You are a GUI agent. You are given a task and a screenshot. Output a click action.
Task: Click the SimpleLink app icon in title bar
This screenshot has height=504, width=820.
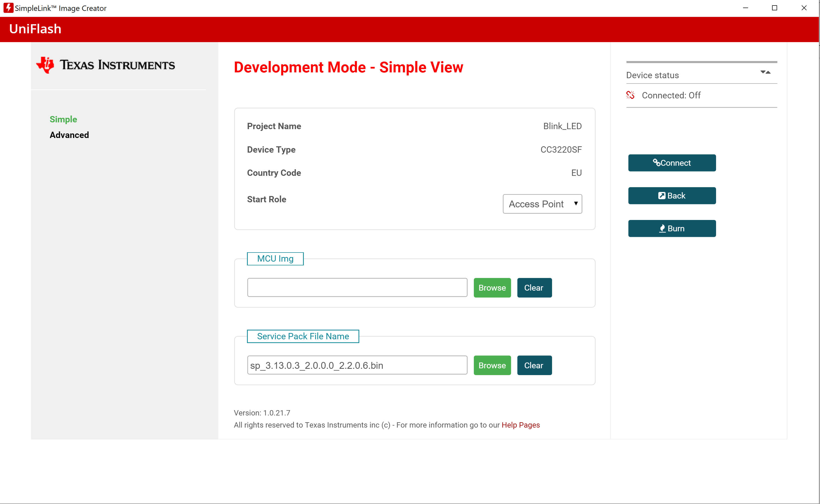(8, 8)
